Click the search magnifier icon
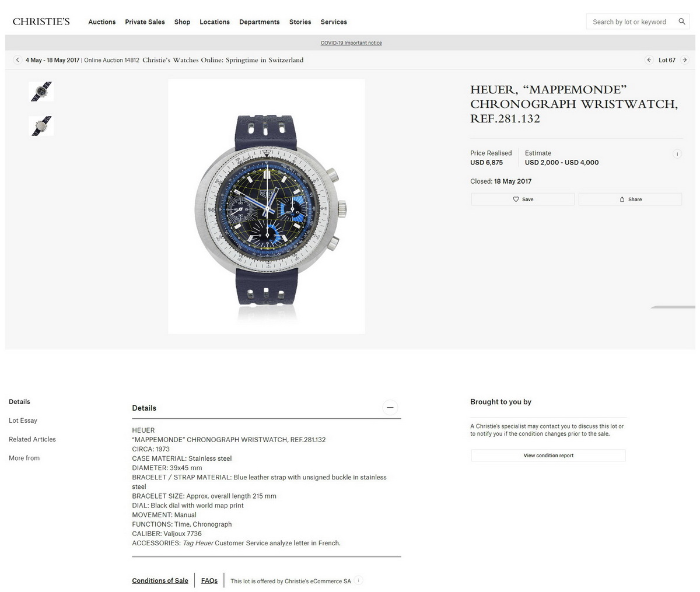The height and width of the screenshot is (592, 700). [681, 22]
